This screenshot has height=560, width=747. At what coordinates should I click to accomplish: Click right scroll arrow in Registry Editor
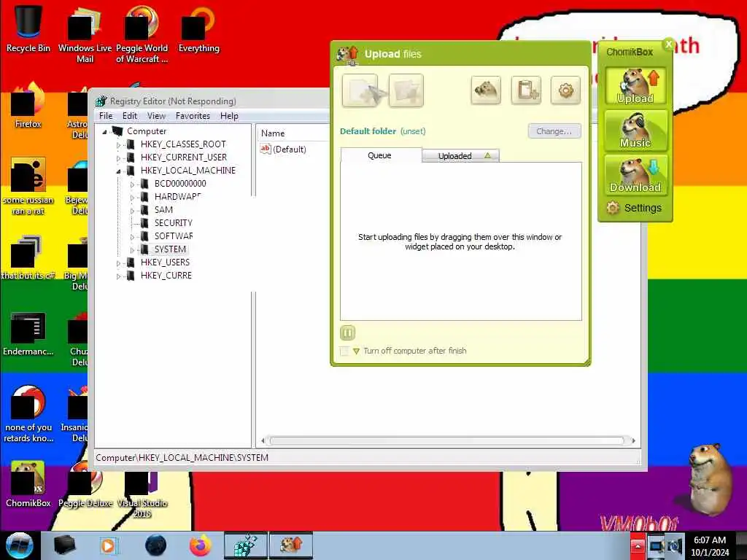pos(633,441)
